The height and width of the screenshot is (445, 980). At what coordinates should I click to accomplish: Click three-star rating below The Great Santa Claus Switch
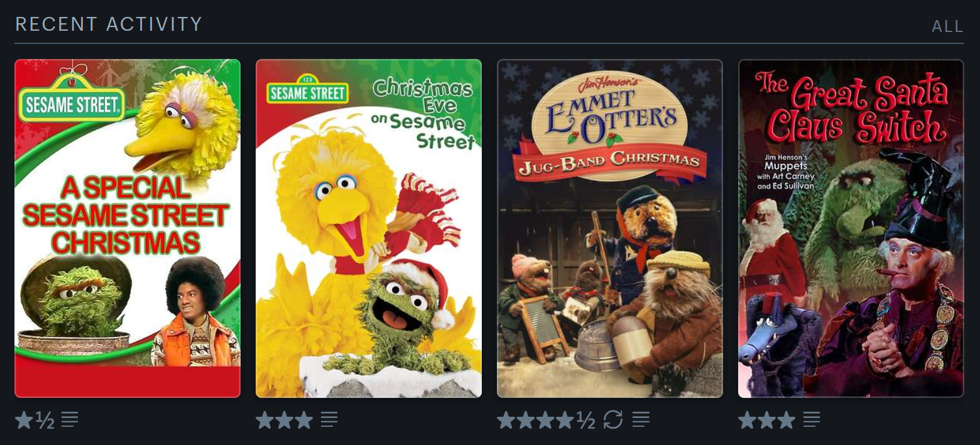tap(767, 420)
